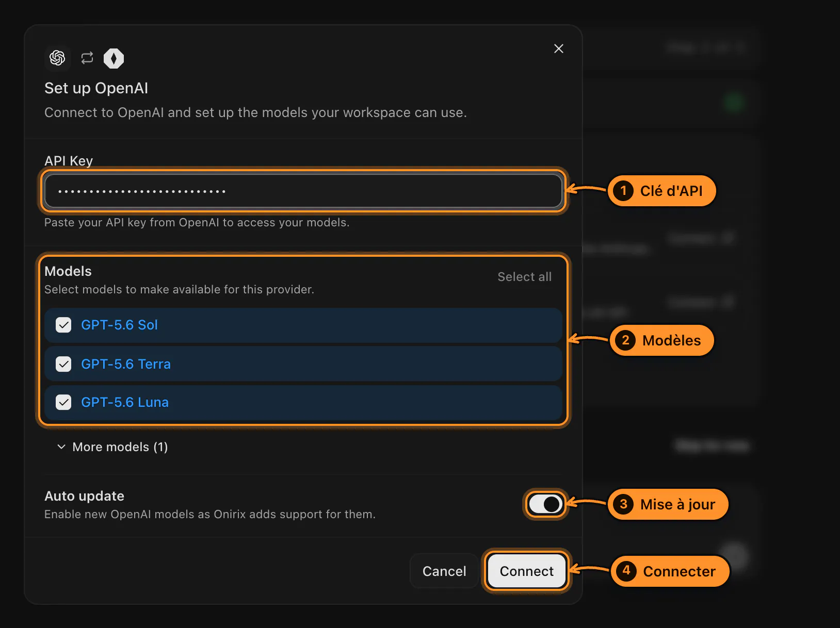Uncheck the GPT-5.6 Luna checkbox
The height and width of the screenshot is (628, 840).
point(63,402)
